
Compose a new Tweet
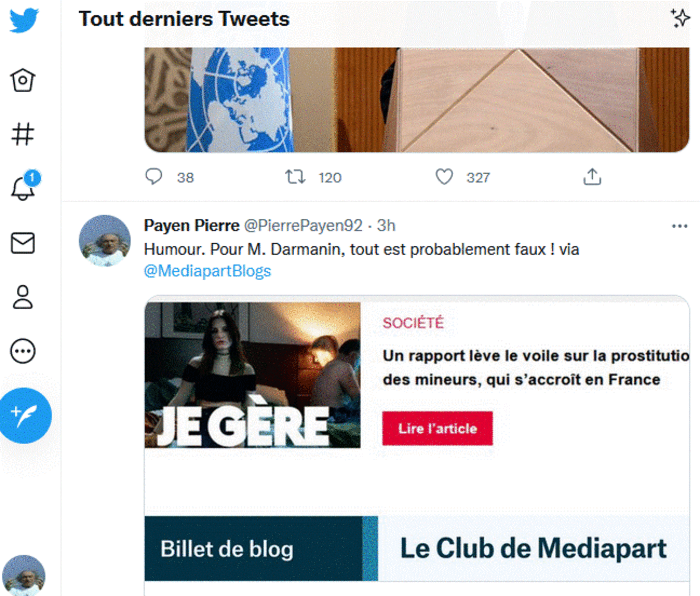[25, 415]
